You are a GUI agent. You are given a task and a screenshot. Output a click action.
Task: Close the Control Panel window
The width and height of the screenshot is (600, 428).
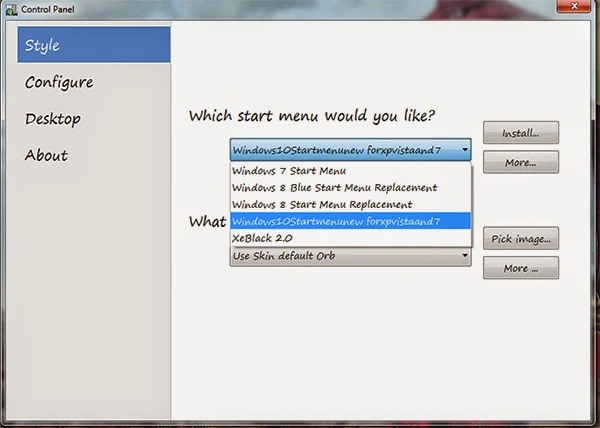tap(574, 6)
